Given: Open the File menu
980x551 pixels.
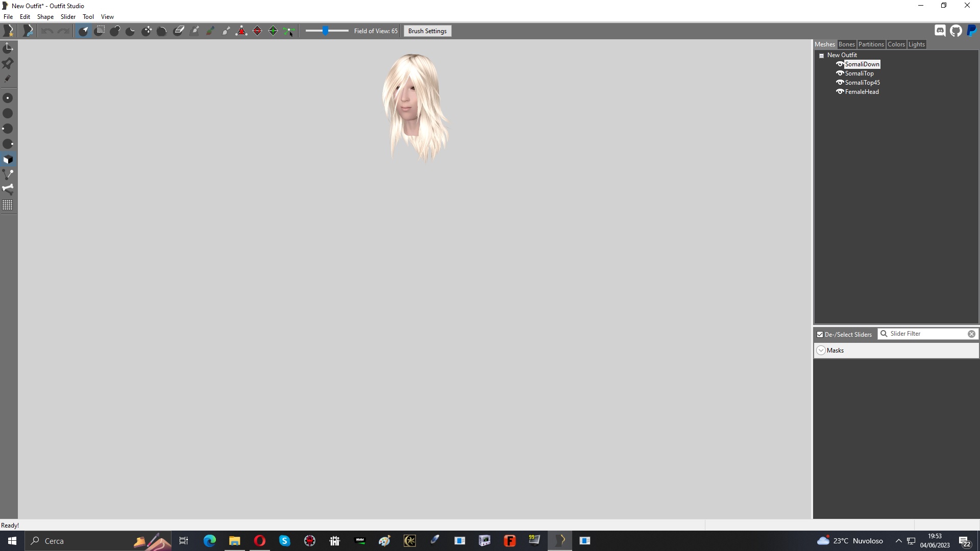Looking at the screenshot, I should tap(8, 17).
